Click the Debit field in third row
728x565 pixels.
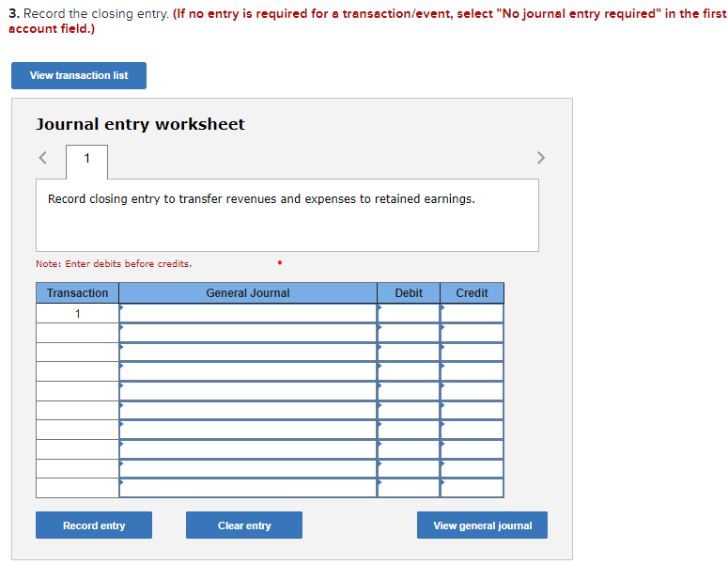pos(409,353)
